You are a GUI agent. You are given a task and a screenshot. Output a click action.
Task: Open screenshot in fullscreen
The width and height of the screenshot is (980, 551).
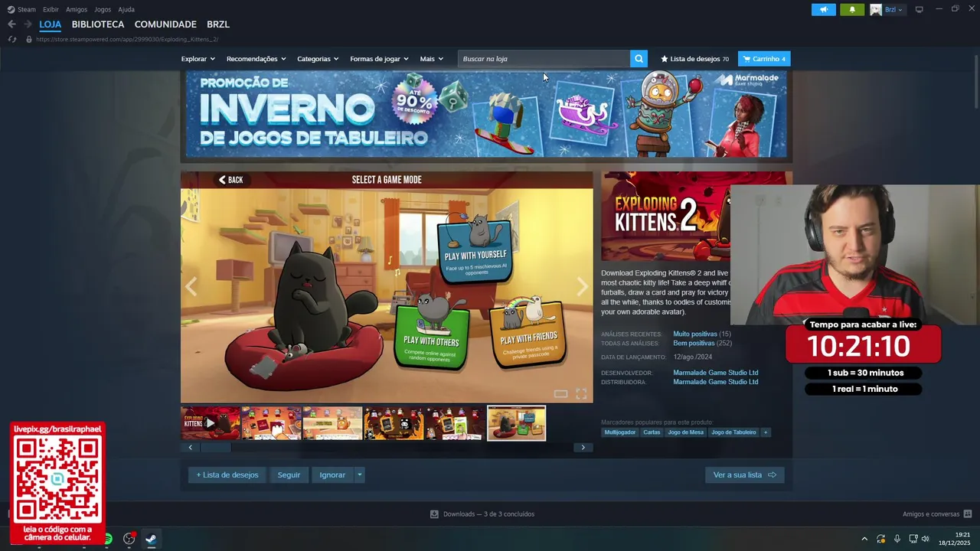(x=581, y=394)
